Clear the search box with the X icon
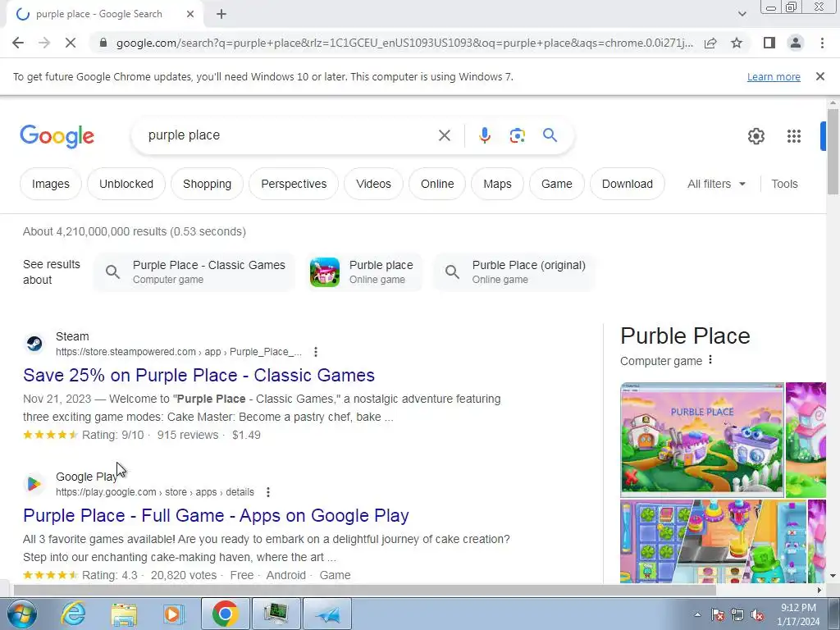This screenshot has height=630, width=840. pos(444,135)
